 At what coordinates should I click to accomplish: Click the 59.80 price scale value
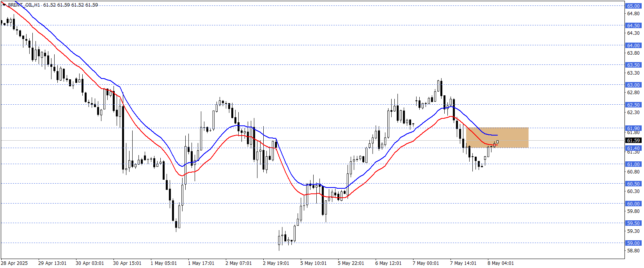point(633,211)
